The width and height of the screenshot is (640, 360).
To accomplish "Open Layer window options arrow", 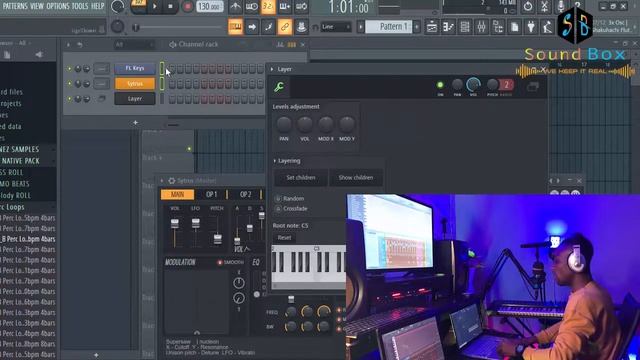I will point(272,69).
